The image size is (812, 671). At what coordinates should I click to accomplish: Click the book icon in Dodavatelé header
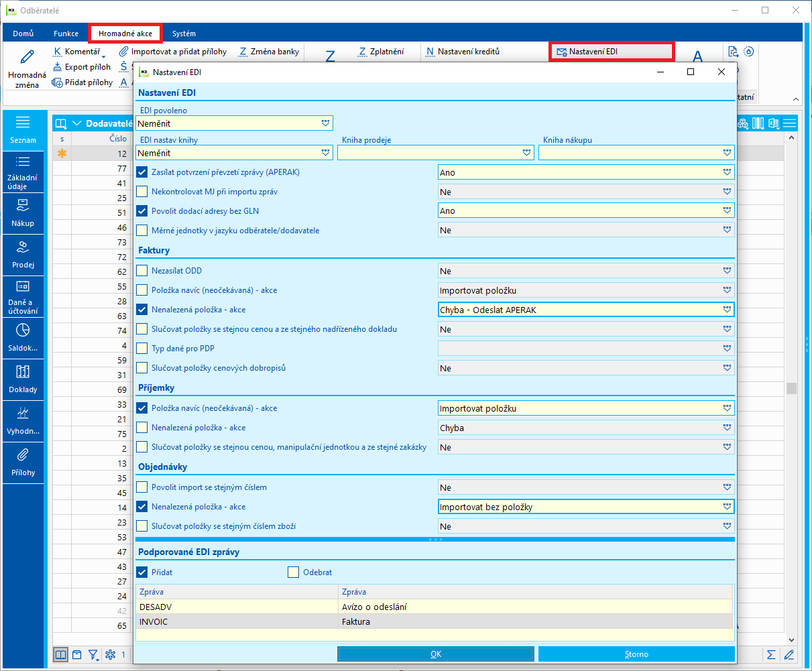tap(61, 123)
